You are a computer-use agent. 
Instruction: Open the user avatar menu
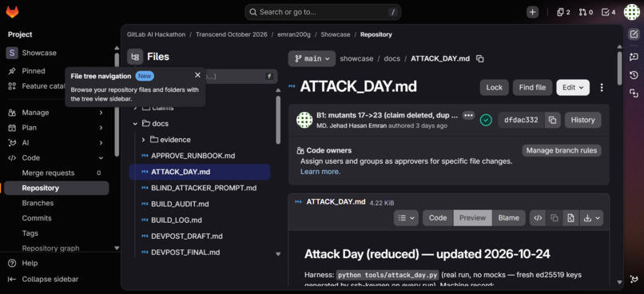click(632, 12)
